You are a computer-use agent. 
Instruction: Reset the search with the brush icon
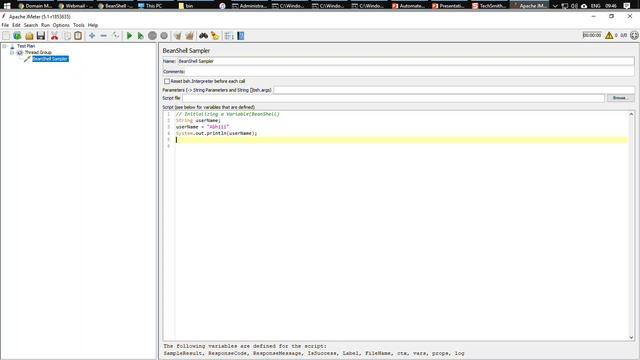(x=215, y=36)
